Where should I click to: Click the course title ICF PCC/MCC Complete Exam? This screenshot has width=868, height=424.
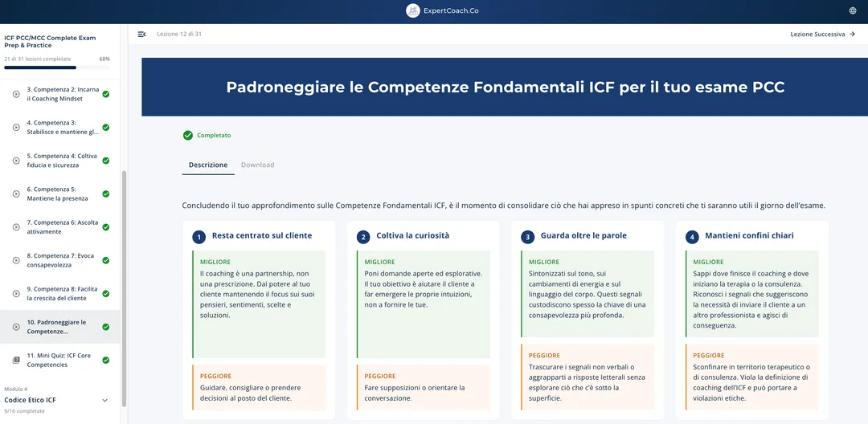[50, 42]
